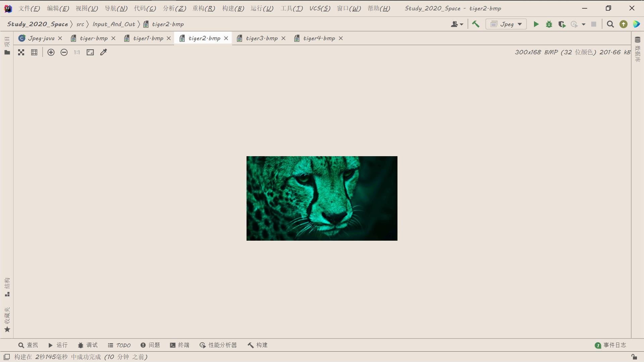644x362 pixels.
Task: Click the zoom-out icon in toolbar
Action: pyautogui.click(x=64, y=52)
